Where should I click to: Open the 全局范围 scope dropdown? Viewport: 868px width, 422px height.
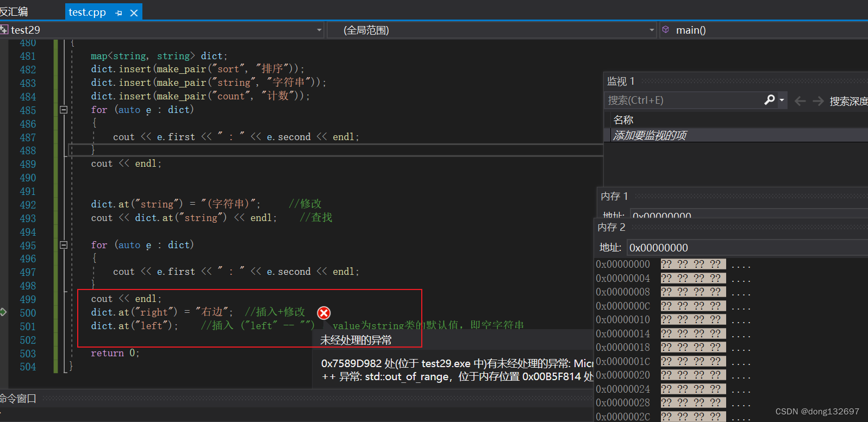pos(652,30)
